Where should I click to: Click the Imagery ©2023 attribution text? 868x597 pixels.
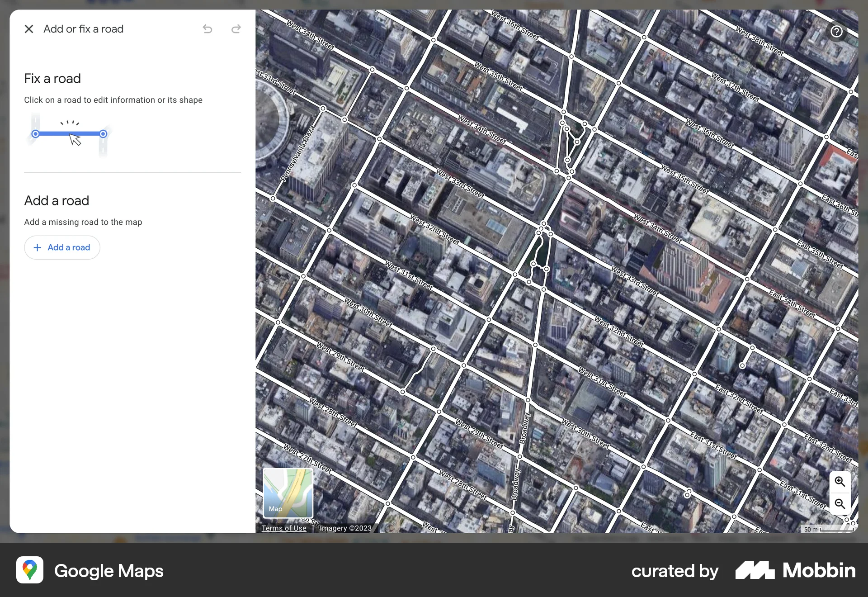tap(345, 528)
